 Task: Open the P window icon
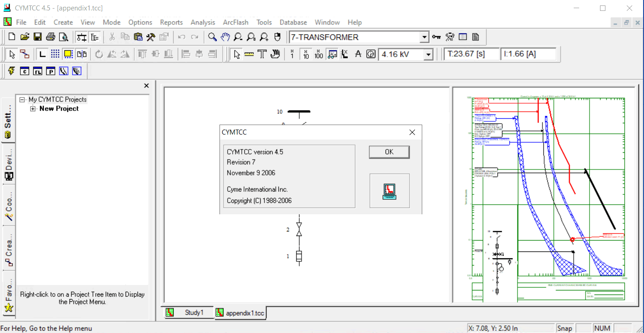tap(51, 71)
